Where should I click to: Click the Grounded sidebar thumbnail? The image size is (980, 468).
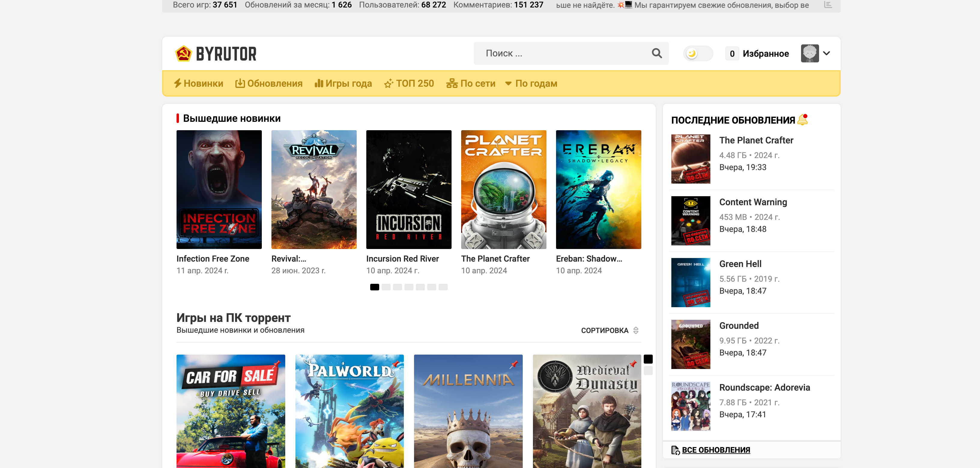click(x=691, y=344)
